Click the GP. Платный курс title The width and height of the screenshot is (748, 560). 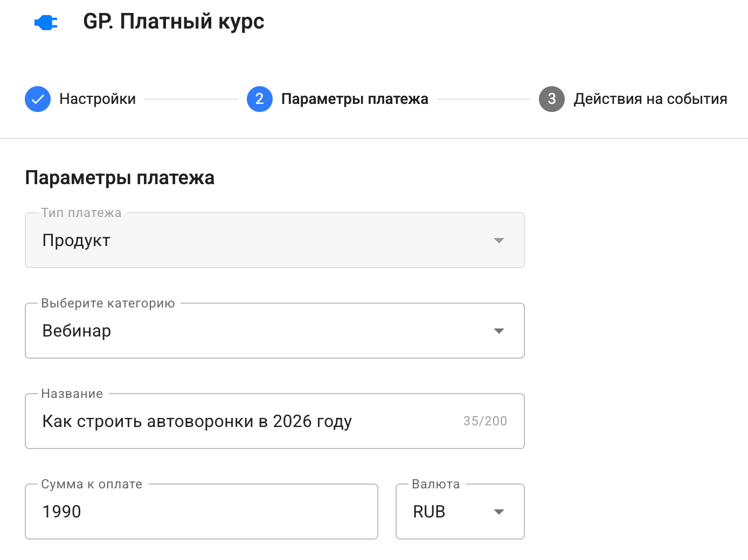[174, 22]
